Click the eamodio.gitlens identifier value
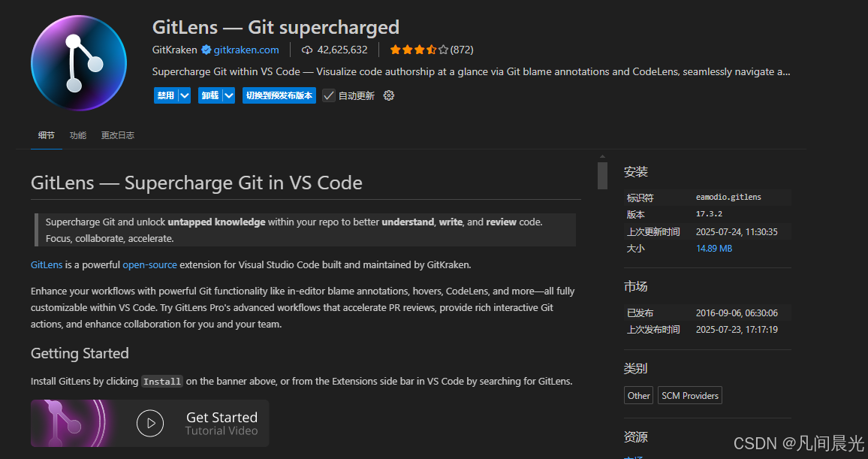 point(728,197)
